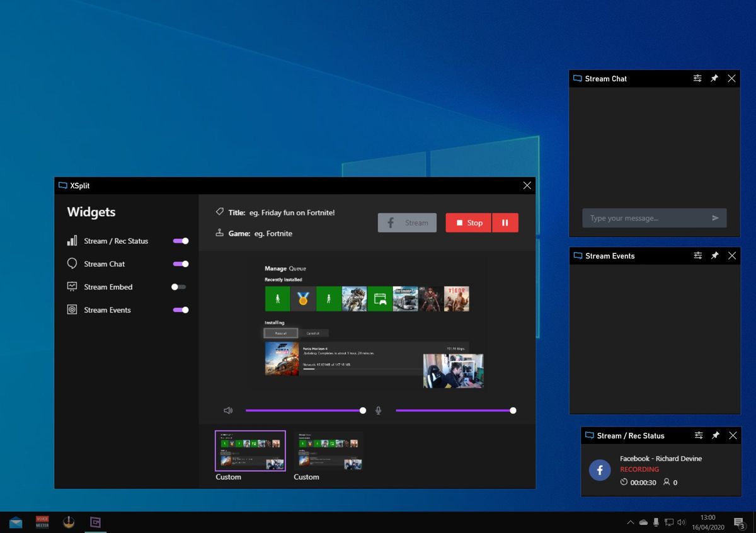Turn off the Stream Events widget
Image resolution: width=756 pixels, height=533 pixels.
click(x=181, y=309)
